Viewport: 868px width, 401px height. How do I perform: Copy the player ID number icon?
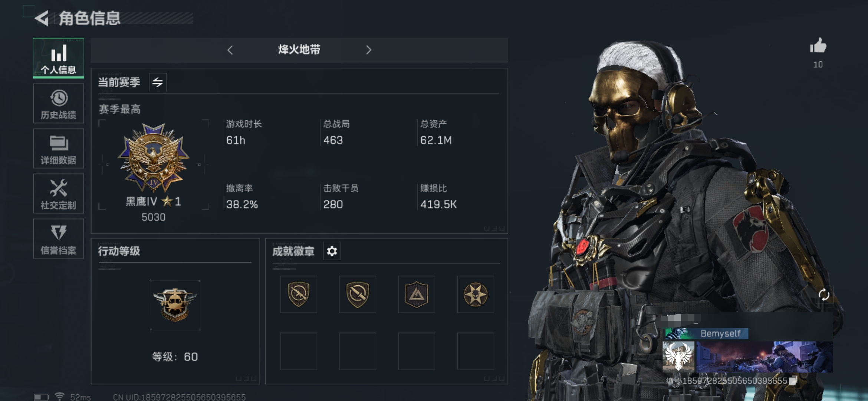793,381
